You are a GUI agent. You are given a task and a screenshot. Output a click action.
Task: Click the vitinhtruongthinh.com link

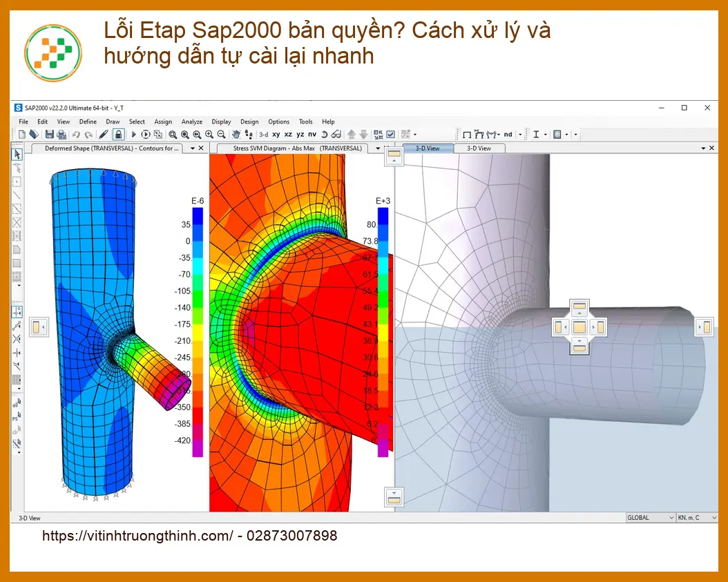pyautogui.click(x=138, y=536)
